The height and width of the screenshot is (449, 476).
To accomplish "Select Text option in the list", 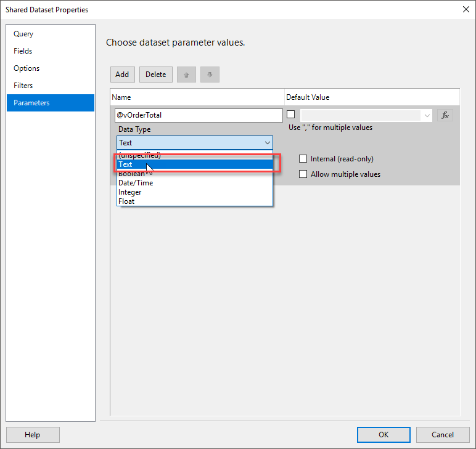I will coord(126,164).
